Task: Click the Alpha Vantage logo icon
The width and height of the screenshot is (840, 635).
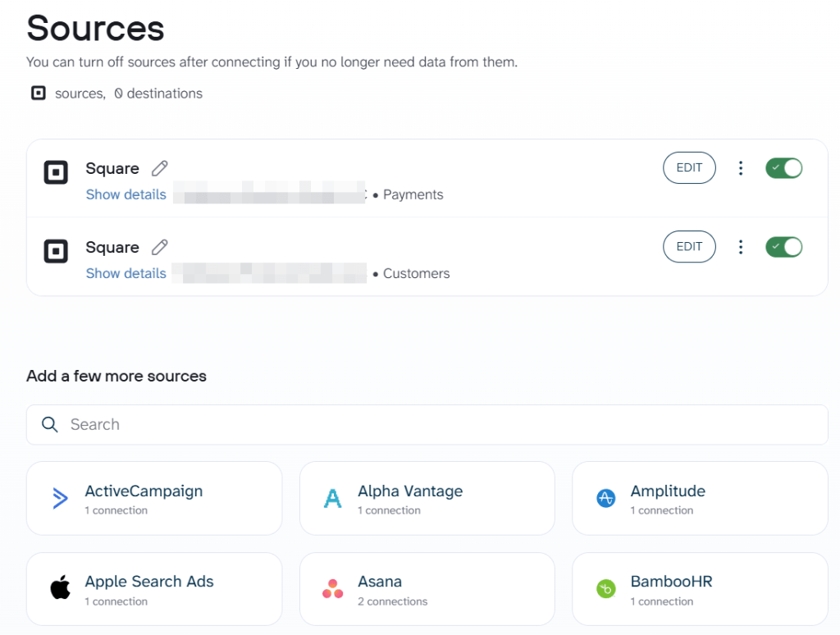Action: pos(332,498)
